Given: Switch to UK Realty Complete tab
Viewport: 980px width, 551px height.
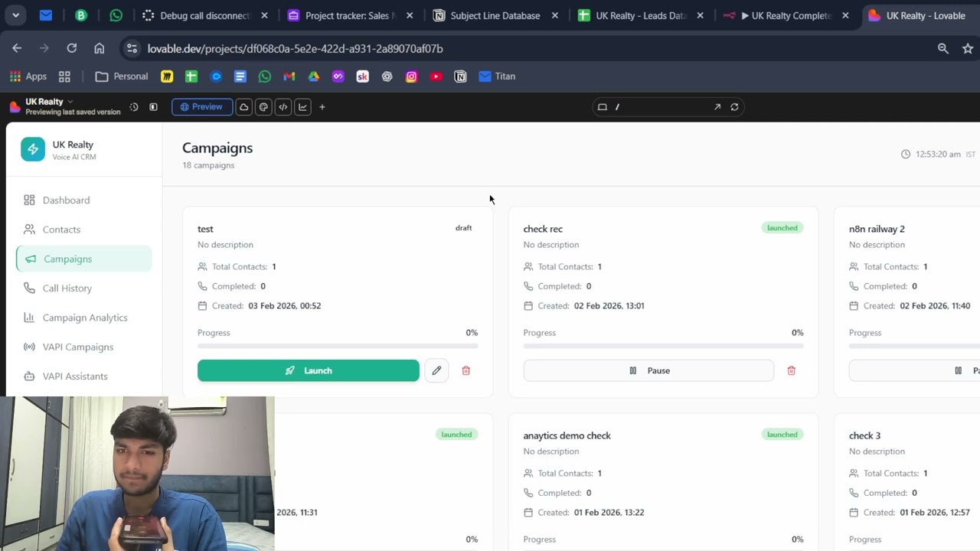Looking at the screenshot, I should (x=787, y=15).
